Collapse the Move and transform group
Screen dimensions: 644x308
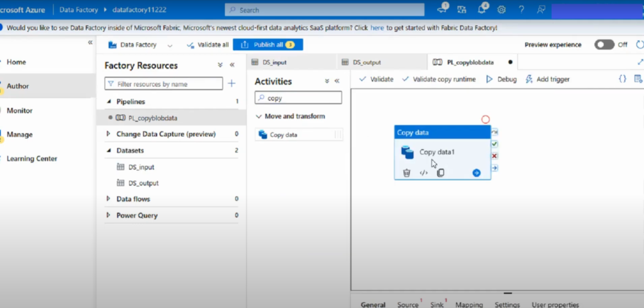[x=258, y=117]
